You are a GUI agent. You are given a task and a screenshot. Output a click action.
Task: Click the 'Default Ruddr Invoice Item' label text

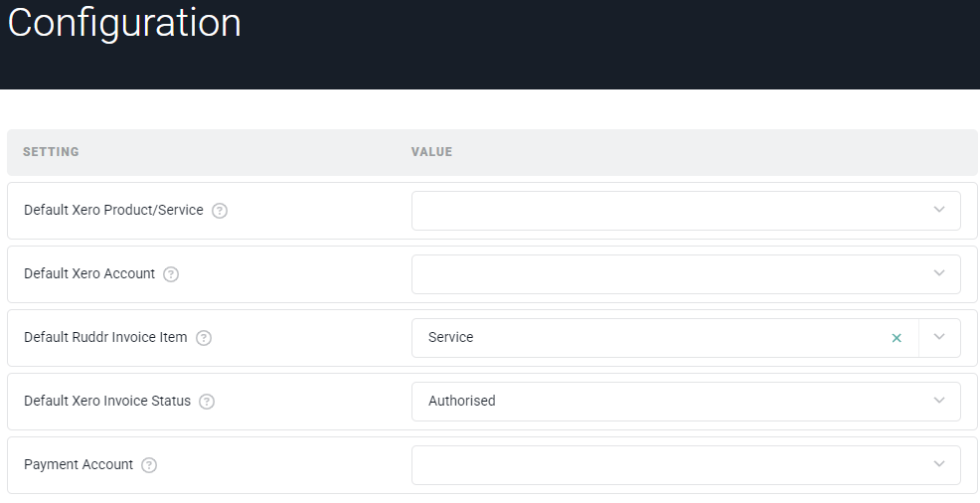105,338
